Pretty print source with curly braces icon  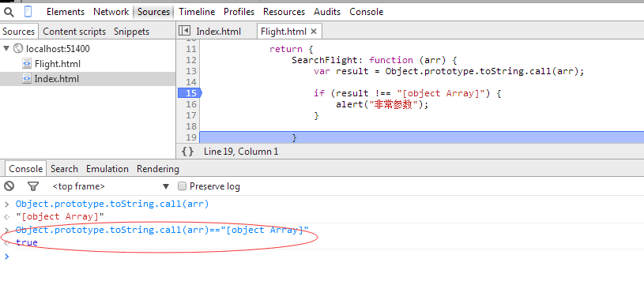(x=188, y=152)
